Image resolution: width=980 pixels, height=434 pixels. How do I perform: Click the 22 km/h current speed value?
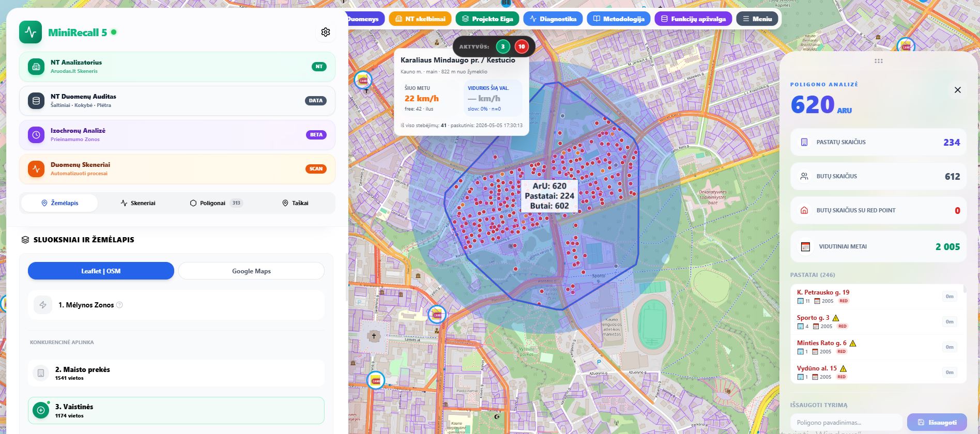[x=422, y=98]
